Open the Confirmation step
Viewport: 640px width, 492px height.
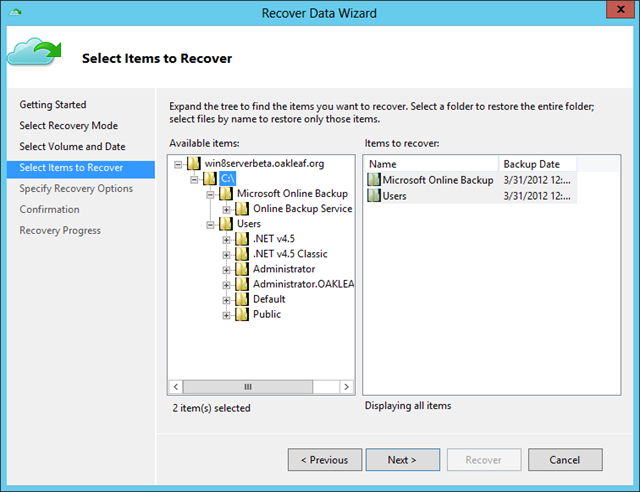click(x=49, y=209)
